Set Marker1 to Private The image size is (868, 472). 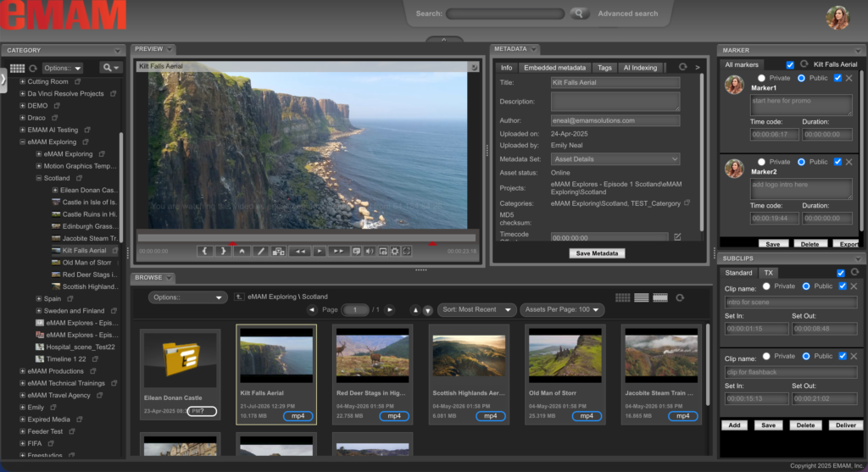point(761,78)
